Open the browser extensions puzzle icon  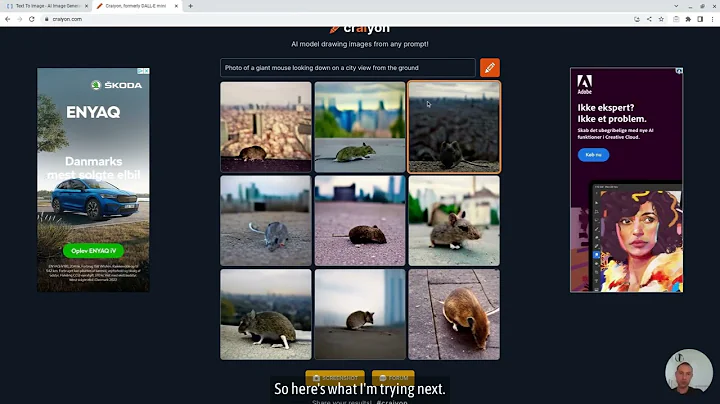coord(688,19)
